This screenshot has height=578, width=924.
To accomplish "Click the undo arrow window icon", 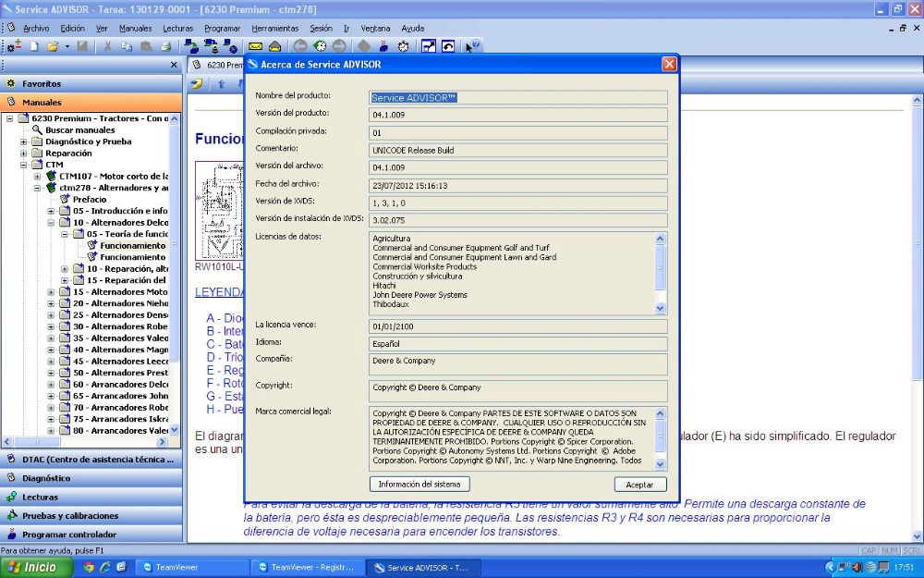I will click(x=448, y=46).
